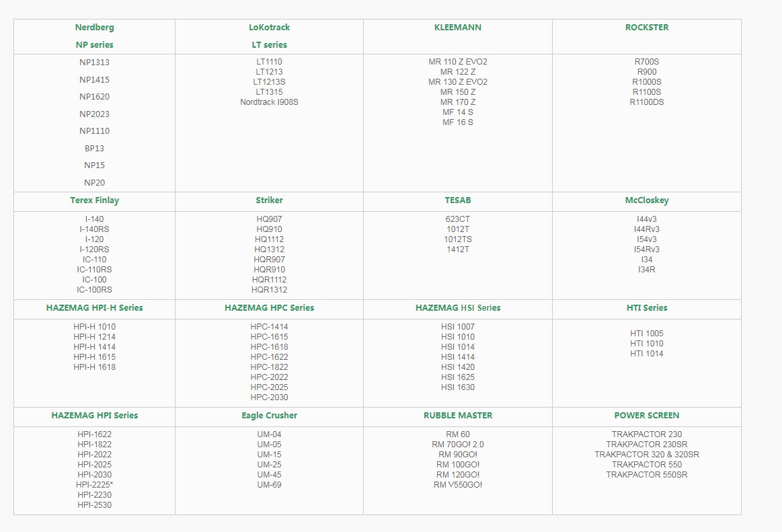This screenshot has height=532, width=782.
Task: Click the I54Rv3 entry
Action: [647, 250]
